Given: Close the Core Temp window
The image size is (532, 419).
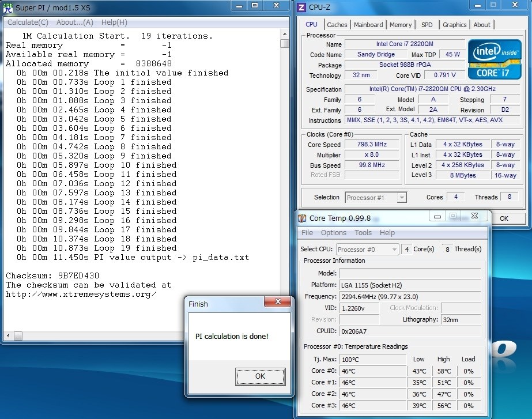Looking at the screenshot, I should point(475,216).
